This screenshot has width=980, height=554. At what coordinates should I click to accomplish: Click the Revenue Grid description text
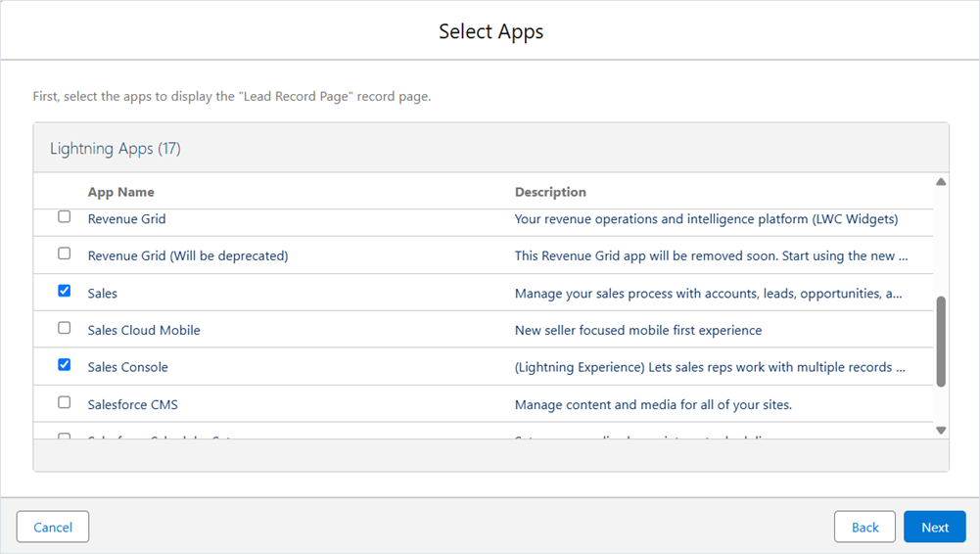706,219
